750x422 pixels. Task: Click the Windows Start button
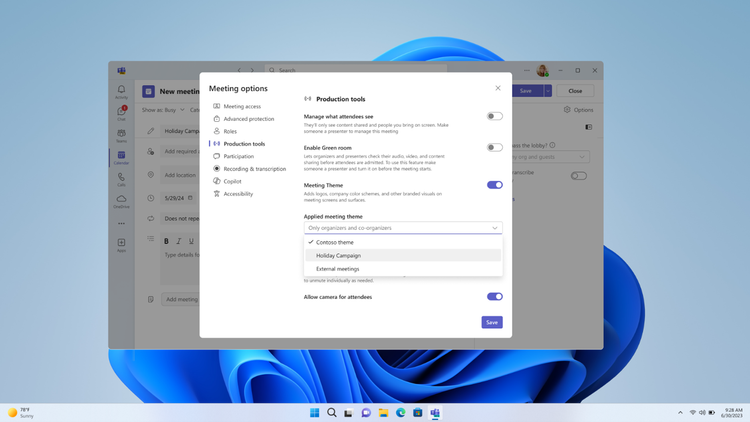(314, 412)
